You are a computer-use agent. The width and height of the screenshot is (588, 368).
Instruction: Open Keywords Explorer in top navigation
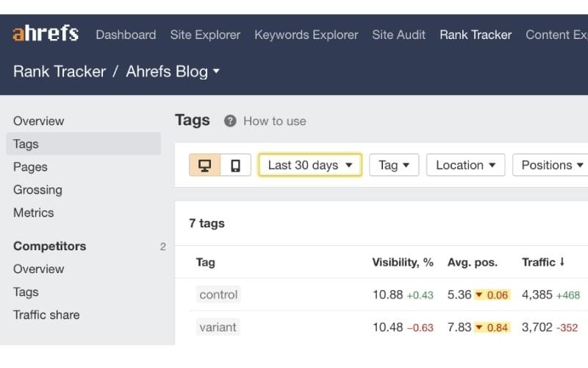306,35
